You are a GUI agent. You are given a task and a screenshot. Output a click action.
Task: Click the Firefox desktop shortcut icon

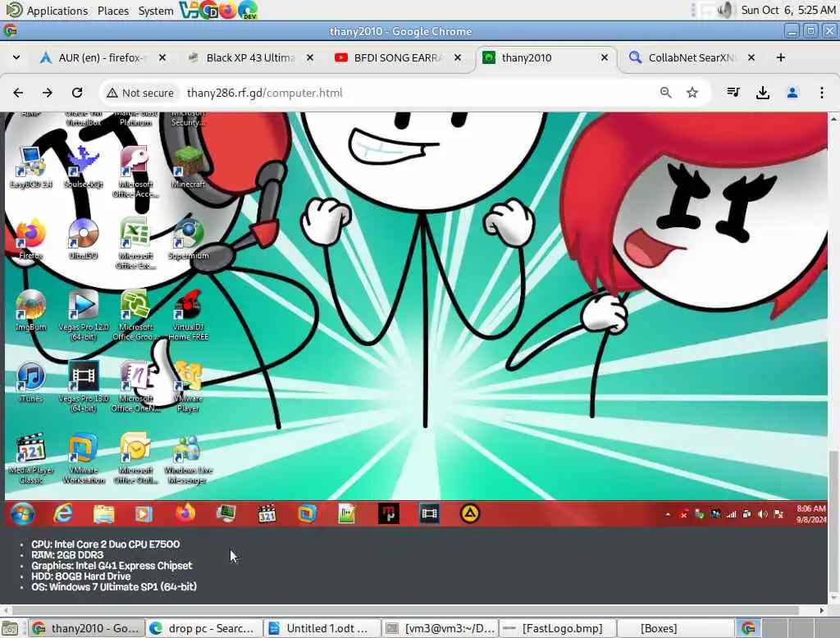pos(30,239)
